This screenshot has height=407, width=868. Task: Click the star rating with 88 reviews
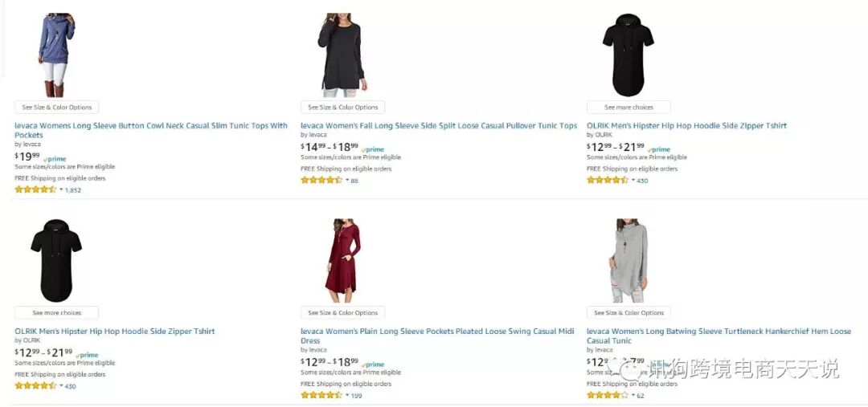coord(321,181)
